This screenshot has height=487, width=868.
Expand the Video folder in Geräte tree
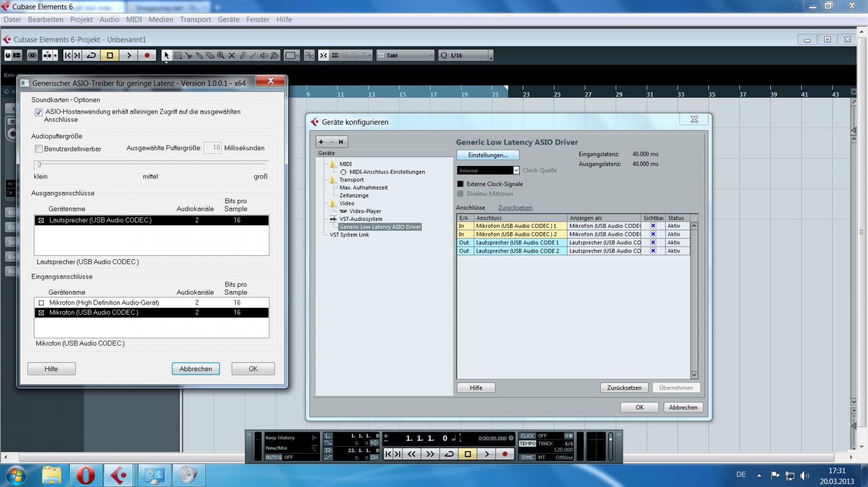click(333, 203)
